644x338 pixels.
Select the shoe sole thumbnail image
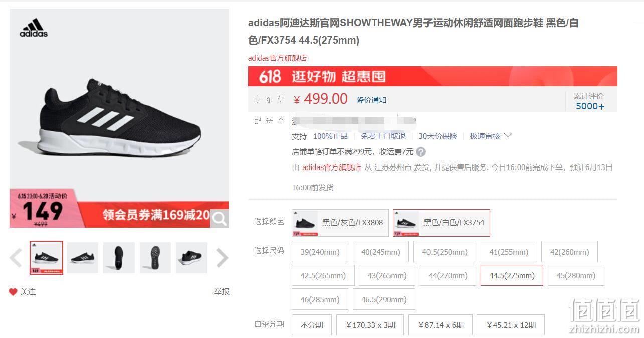pyautogui.click(x=155, y=258)
